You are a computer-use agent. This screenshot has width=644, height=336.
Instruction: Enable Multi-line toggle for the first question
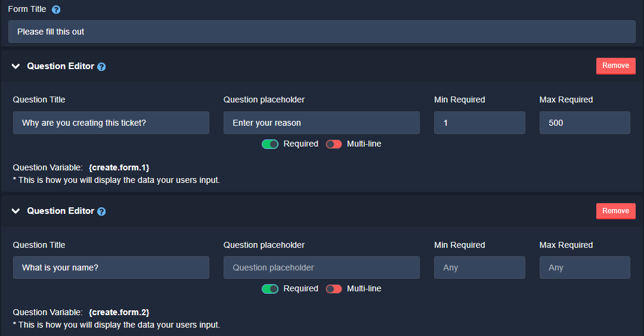[x=334, y=144]
